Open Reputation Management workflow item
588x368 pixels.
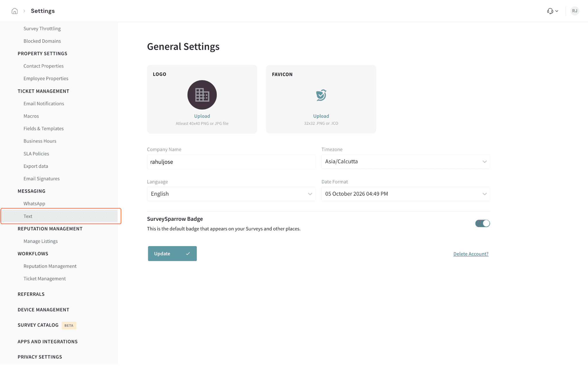point(50,266)
